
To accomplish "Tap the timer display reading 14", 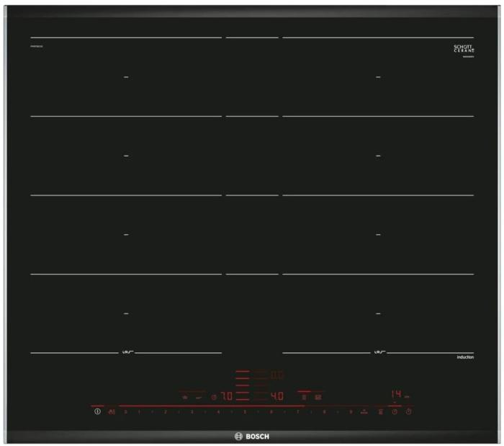I will pyautogui.click(x=396, y=395).
